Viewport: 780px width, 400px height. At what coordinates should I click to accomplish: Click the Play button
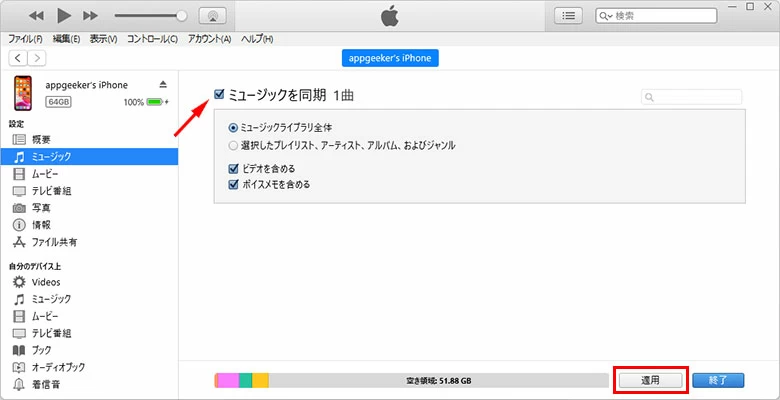click(64, 16)
